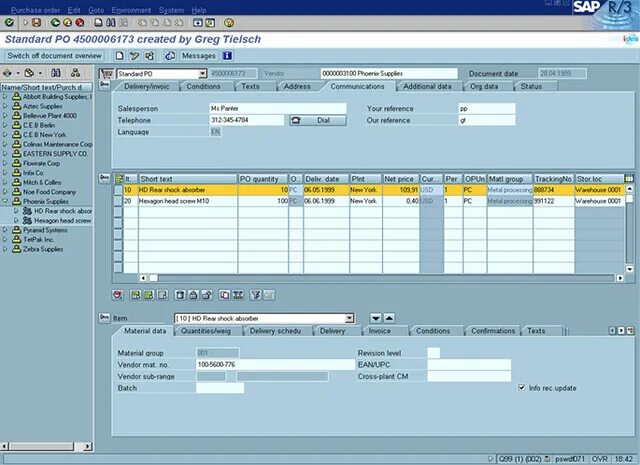Click the yellow Exit icon
This screenshot has height=465, width=640.
click(67, 22)
